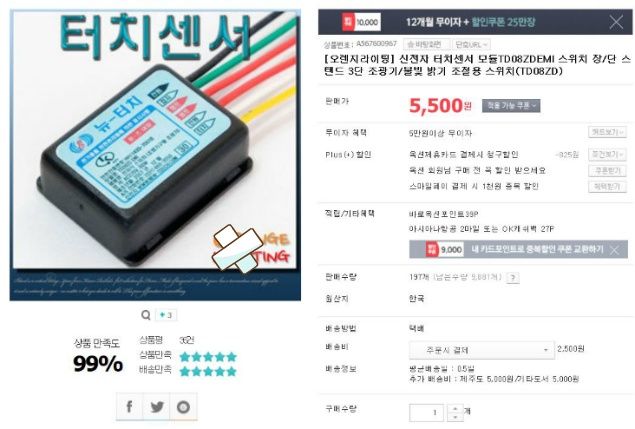The image size is (635, 429).
Task: Close the 12개월 무이자 coupon banner
Action: pos(616,22)
